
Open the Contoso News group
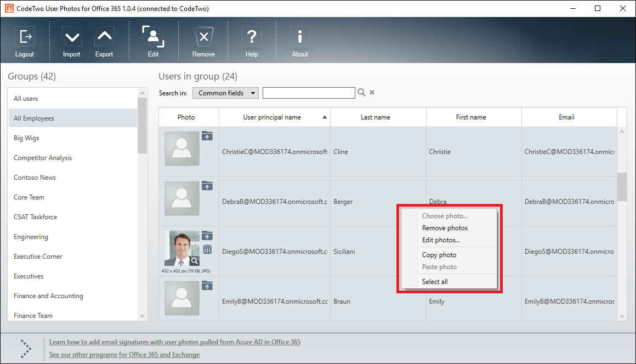point(73,178)
